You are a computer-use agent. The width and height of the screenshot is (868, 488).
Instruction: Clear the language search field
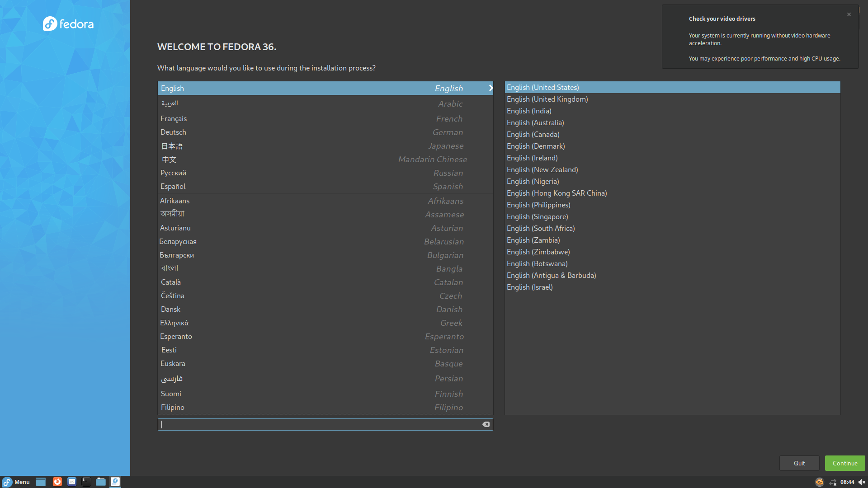point(486,424)
